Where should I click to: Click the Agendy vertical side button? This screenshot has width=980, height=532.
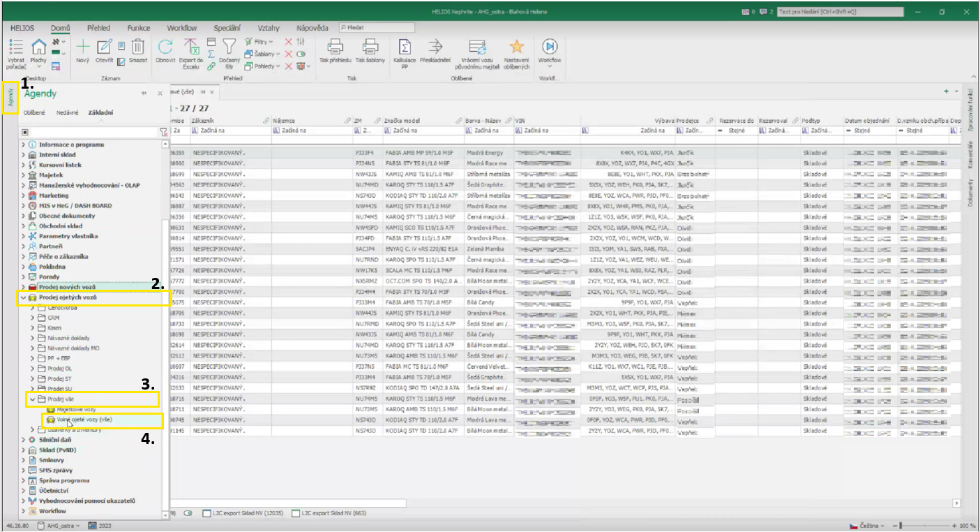click(x=10, y=98)
